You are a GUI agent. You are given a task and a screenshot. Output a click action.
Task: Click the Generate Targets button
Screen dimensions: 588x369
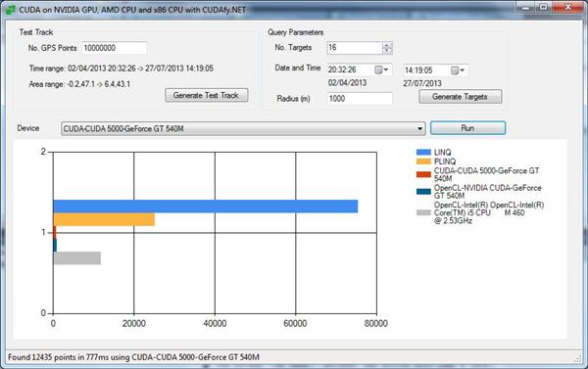point(461,97)
